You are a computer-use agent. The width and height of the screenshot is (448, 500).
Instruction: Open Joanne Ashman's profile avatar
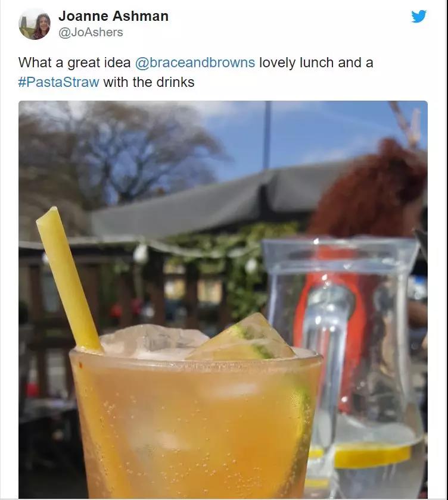(x=35, y=24)
